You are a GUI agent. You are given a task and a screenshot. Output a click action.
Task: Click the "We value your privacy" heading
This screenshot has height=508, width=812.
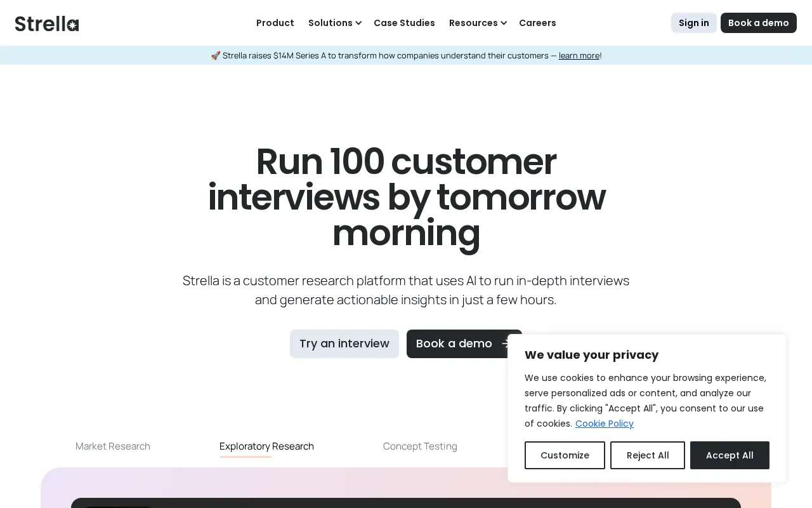[592, 355]
